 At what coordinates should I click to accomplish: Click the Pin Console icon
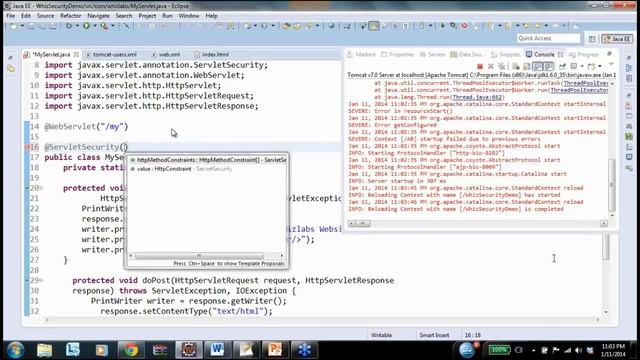tap(562, 66)
